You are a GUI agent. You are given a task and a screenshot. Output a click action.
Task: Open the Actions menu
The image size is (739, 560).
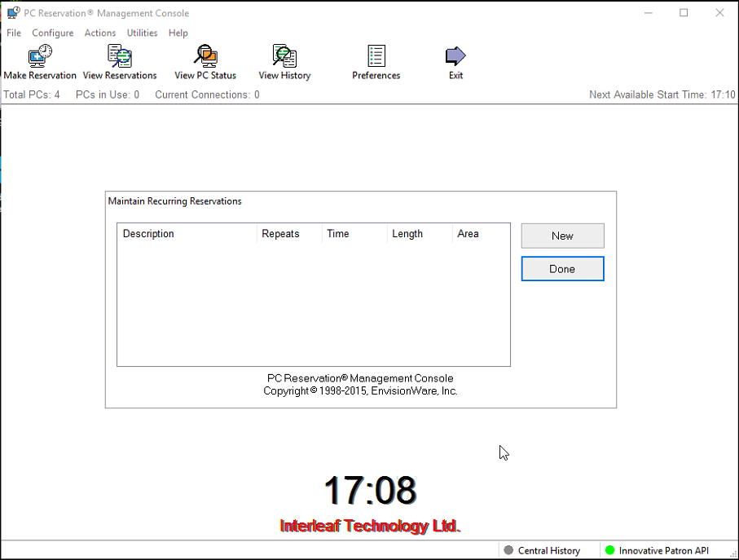click(100, 33)
